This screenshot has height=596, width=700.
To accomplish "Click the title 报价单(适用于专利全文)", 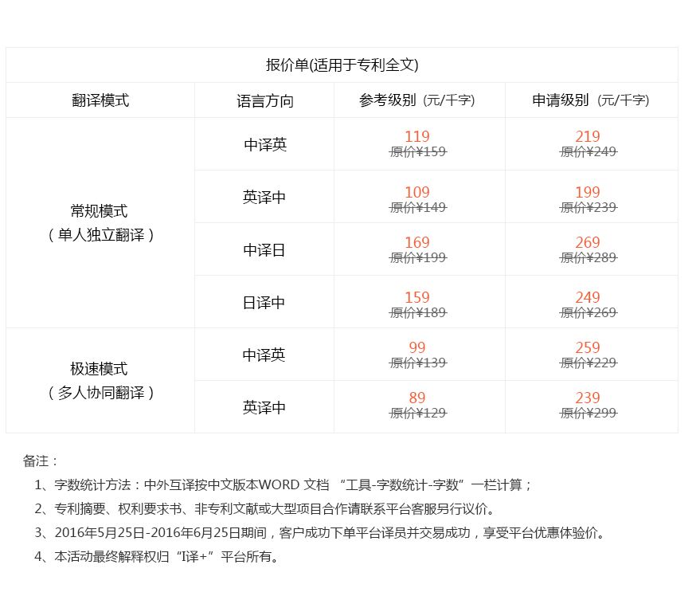I will (x=342, y=65).
